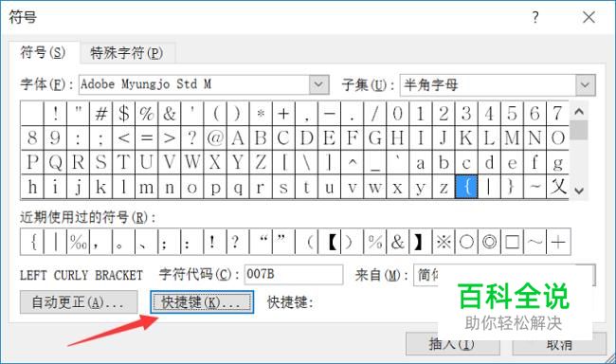Open the 字体 font dropdown arrow
The height and width of the screenshot is (364, 616).
click(318, 84)
